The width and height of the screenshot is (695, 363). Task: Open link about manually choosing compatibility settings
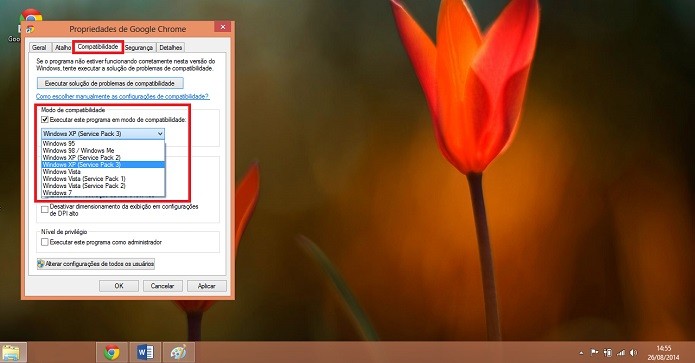[x=122, y=96]
